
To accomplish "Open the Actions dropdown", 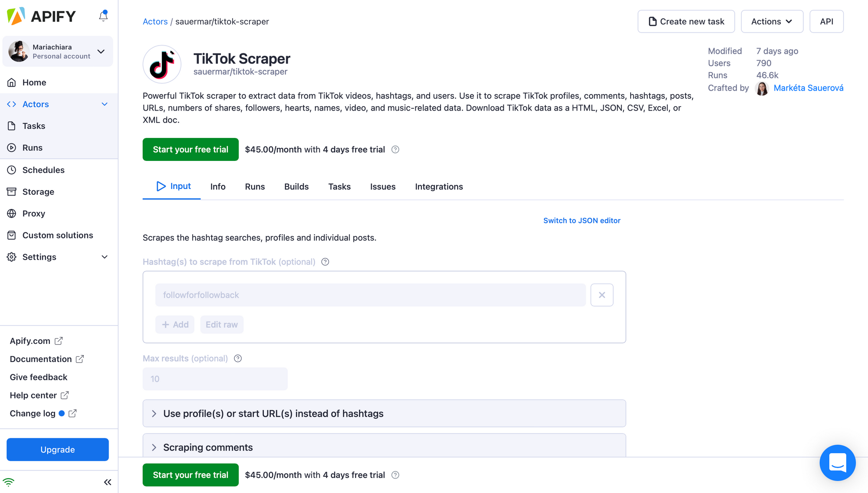I will 772,21.
